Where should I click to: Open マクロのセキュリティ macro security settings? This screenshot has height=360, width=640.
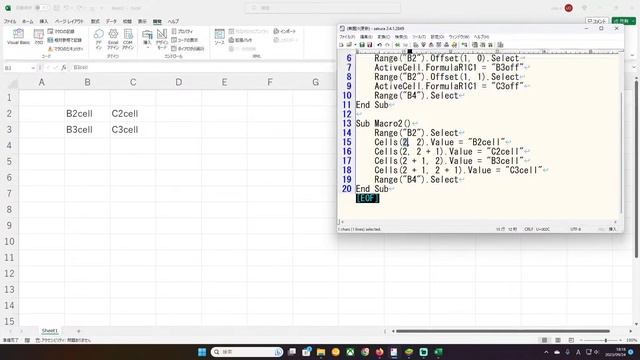(x=65, y=49)
